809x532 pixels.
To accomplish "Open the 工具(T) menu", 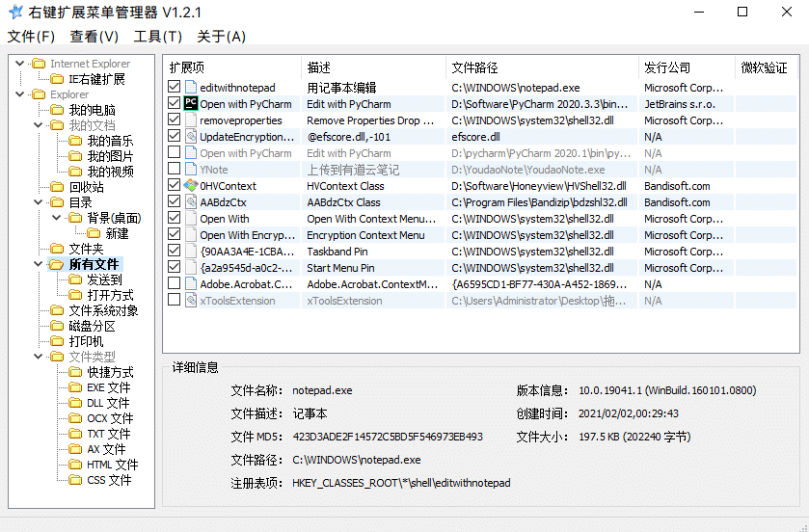I will (x=158, y=37).
